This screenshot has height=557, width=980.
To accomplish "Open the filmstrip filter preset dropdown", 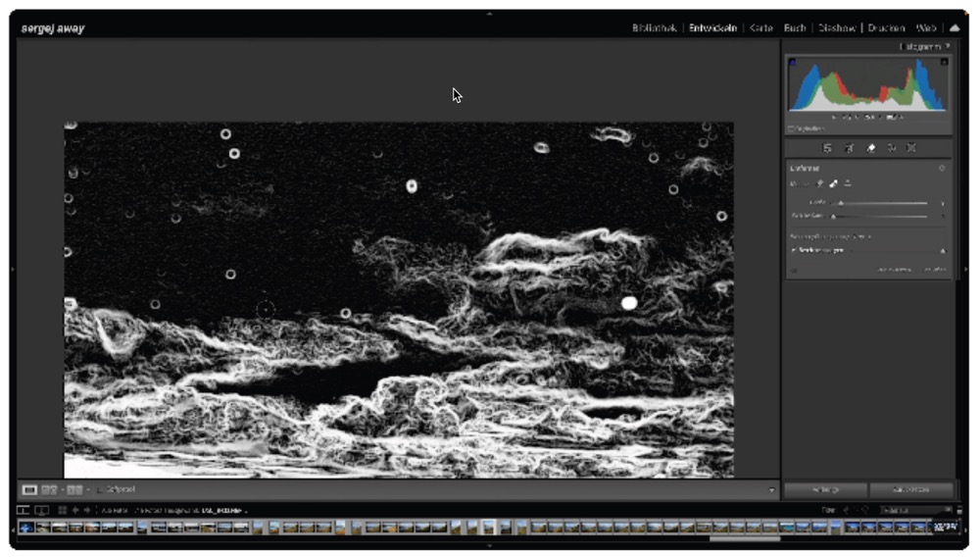I will click(915, 511).
